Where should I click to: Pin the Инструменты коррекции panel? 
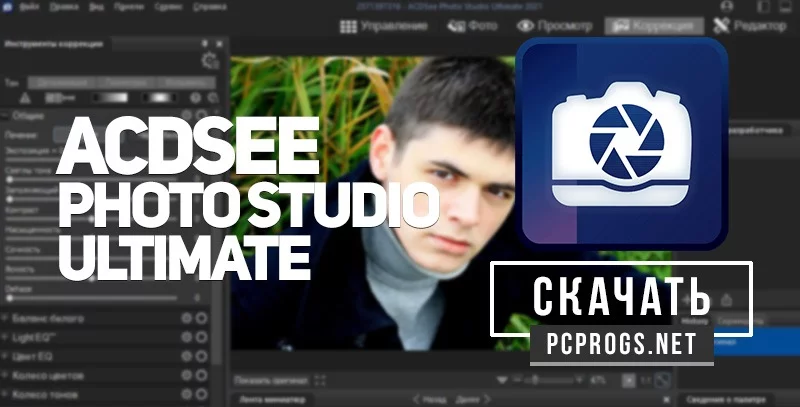tap(205, 44)
